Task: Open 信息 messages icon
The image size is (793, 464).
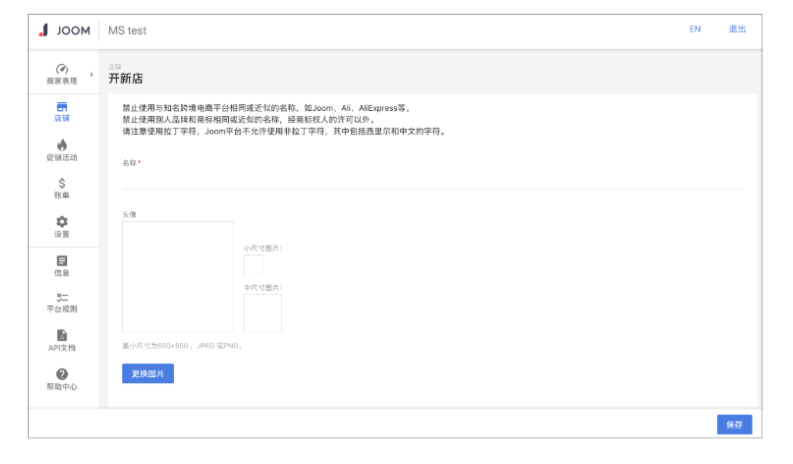Action: [62, 261]
